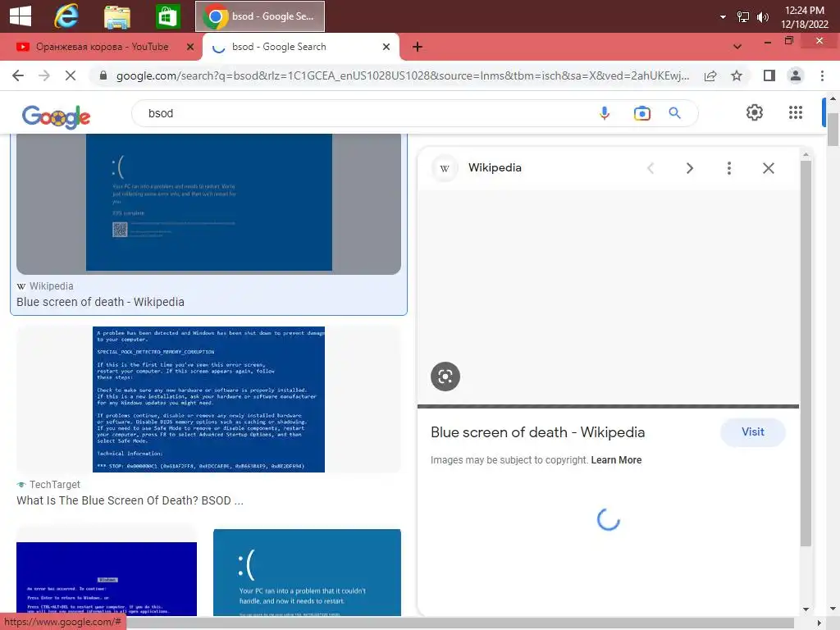Click the preview panel scroll up arrow
Image resolution: width=840 pixels, height=630 pixels.
point(806,155)
